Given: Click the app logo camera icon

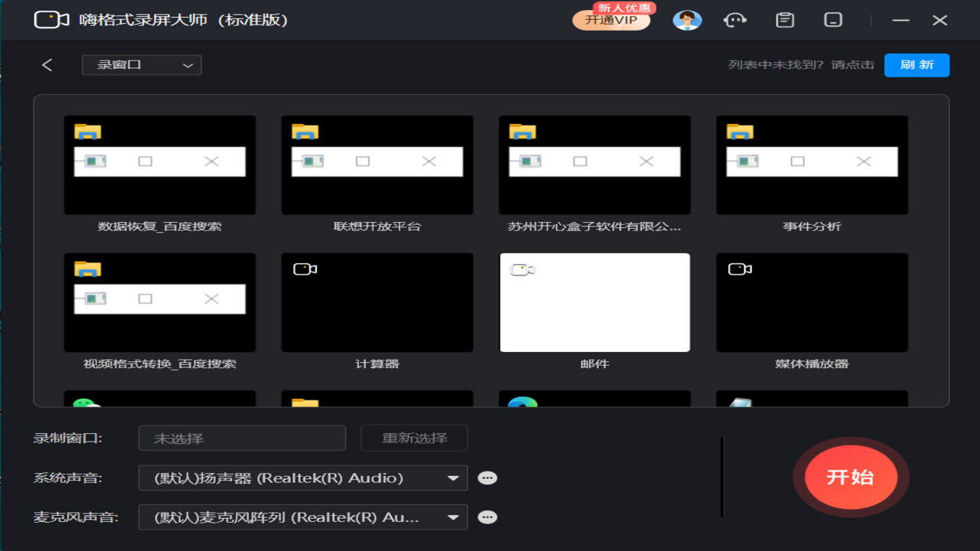Looking at the screenshot, I should pos(51,20).
